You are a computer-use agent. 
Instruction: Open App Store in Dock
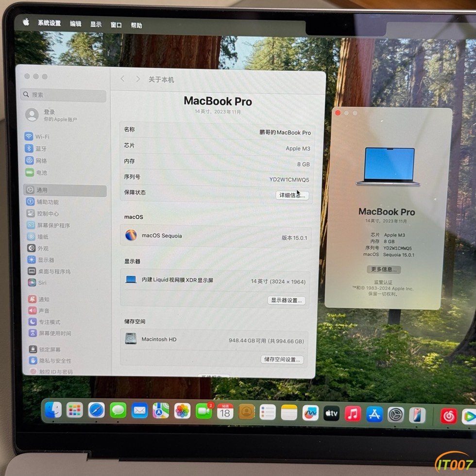coord(374,414)
